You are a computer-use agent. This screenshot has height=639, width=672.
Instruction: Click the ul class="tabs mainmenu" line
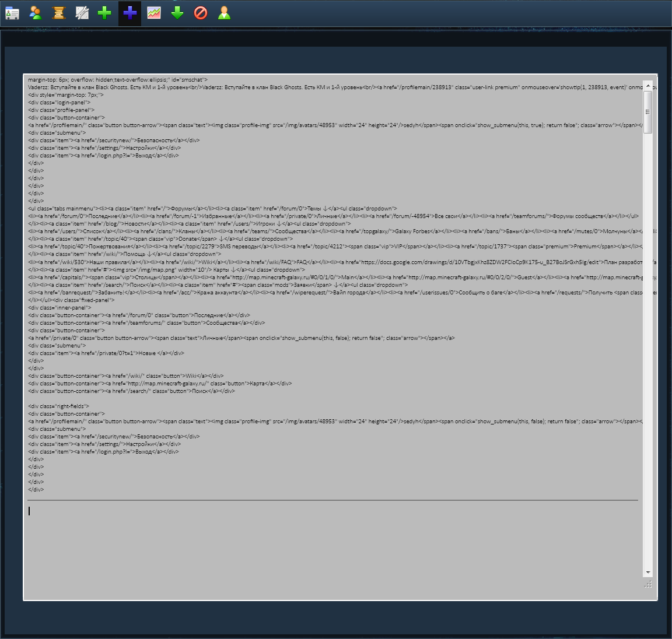click(x=212, y=209)
